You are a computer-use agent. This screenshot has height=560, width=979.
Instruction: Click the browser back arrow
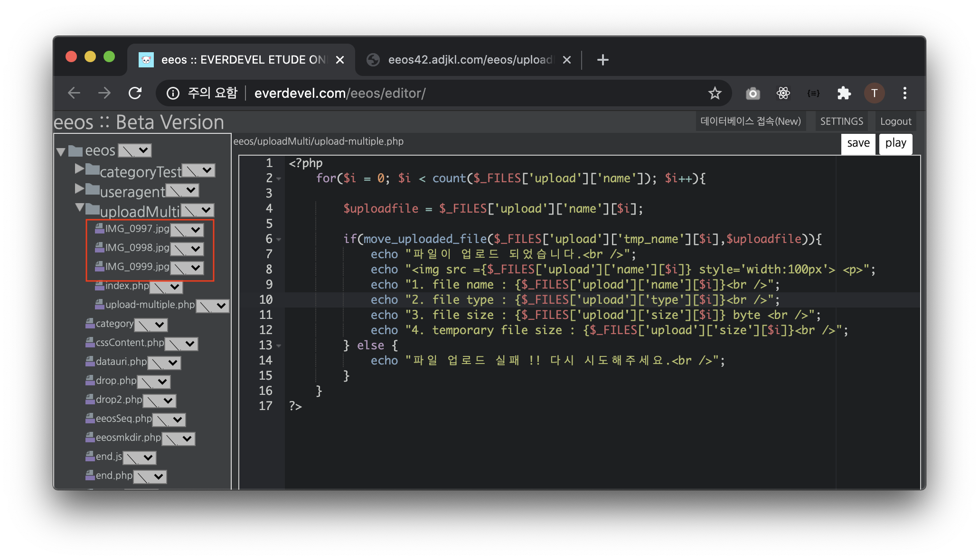[x=74, y=93]
